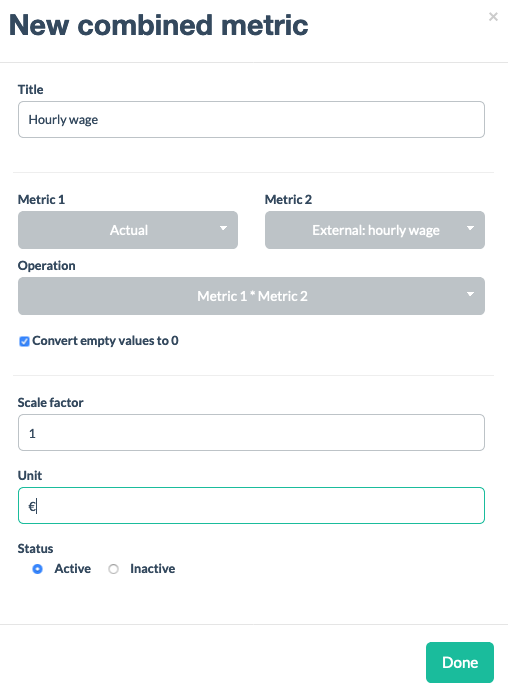The height and width of the screenshot is (696, 508).
Task: Click the Metric 1 dropdown arrow icon
Action: 223,228
